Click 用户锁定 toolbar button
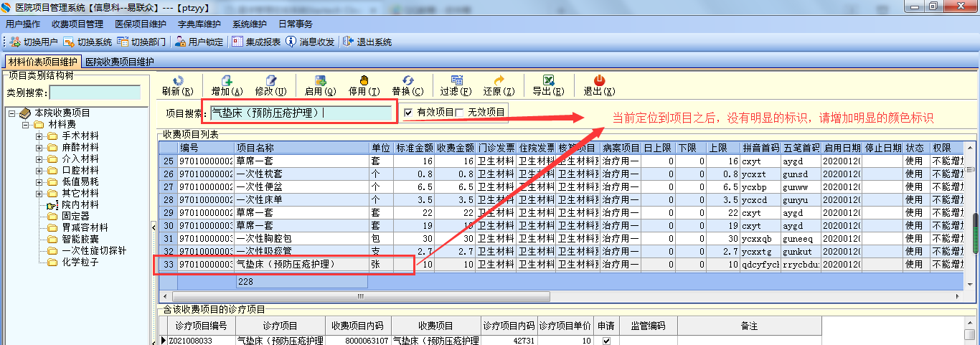Image resolution: width=980 pixels, height=345 pixels. [x=199, y=42]
